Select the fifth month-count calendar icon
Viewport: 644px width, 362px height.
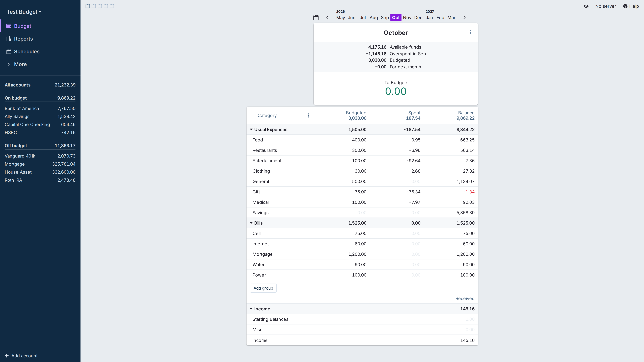coord(112,6)
